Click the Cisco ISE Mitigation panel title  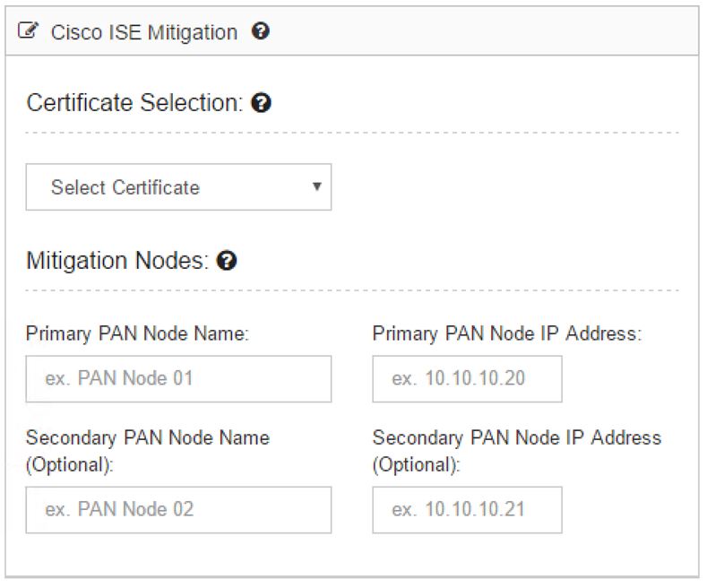[x=144, y=32]
